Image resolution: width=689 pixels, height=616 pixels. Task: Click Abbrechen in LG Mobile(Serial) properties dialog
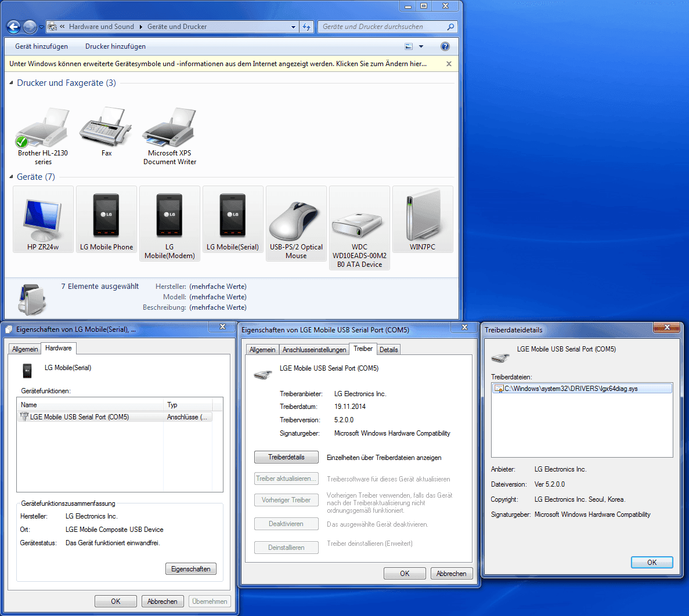(x=162, y=601)
